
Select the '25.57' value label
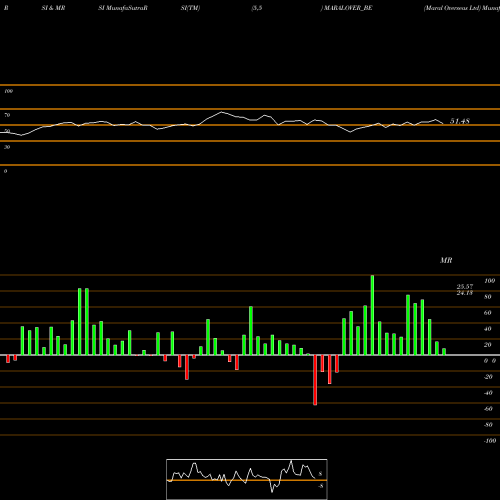coord(465,287)
